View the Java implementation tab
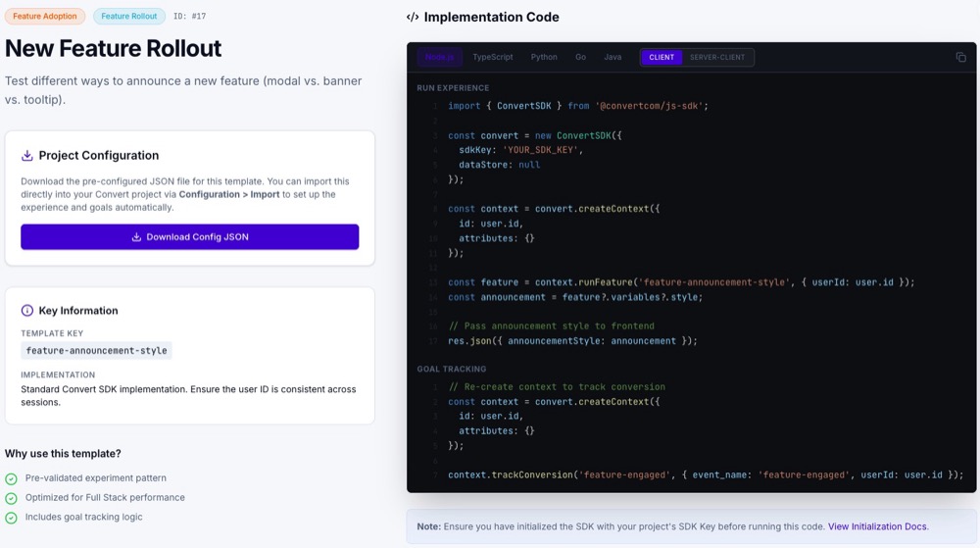The height and width of the screenshot is (548, 980). point(612,58)
